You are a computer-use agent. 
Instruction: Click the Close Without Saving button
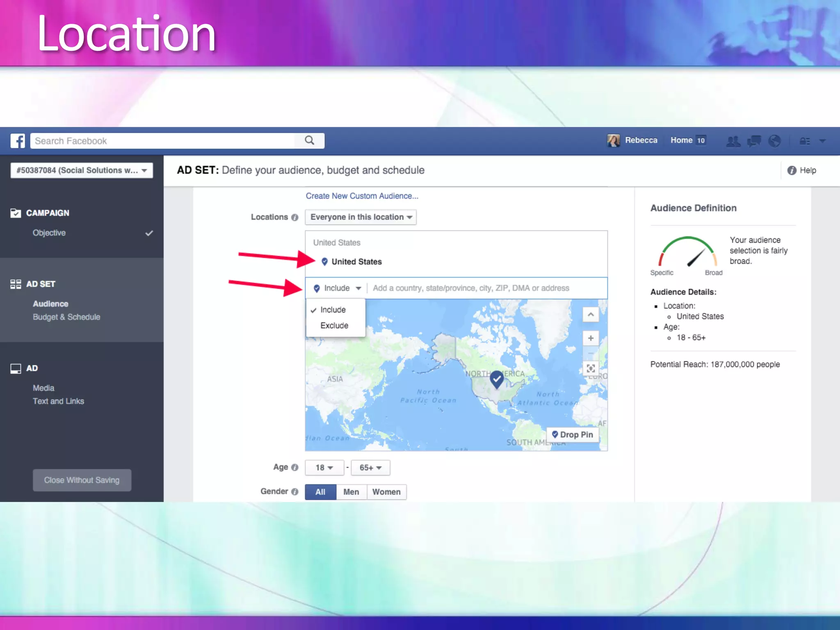point(82,480)
